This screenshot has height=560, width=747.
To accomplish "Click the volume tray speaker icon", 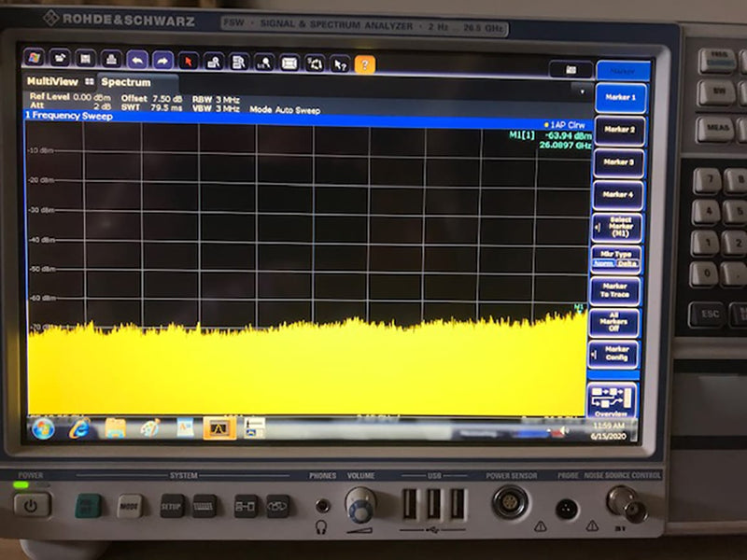I will (x=564, y=431).
